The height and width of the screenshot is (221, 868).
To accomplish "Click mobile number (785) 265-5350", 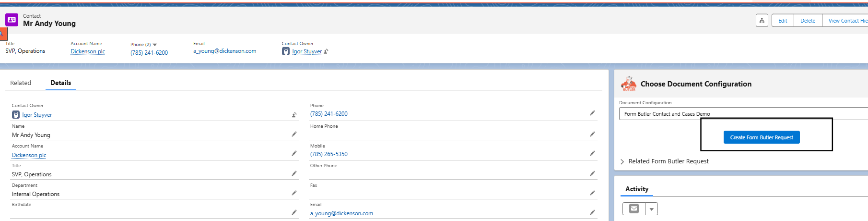I will pyautogui.click(x=329, y=154).
